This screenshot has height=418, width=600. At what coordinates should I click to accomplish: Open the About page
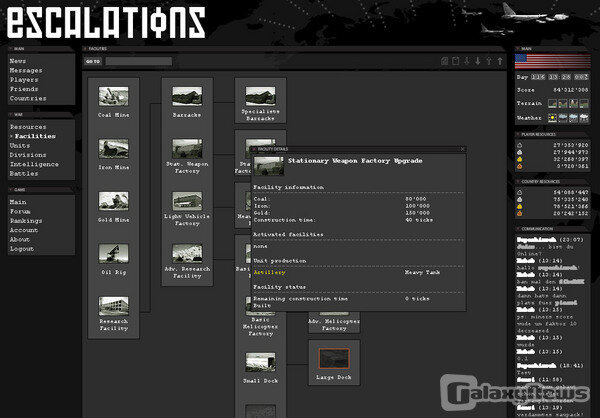point(20,239)
